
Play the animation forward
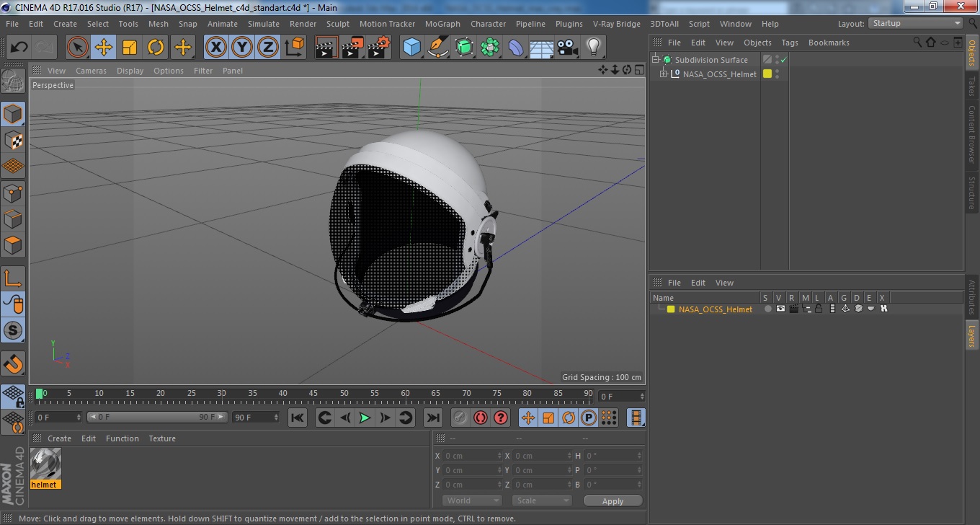pyautogui.click(x=365, y=418)
